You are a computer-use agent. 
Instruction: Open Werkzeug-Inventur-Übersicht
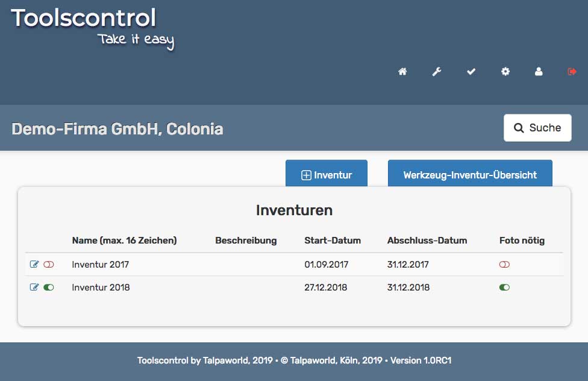click(x=470, y=173)
